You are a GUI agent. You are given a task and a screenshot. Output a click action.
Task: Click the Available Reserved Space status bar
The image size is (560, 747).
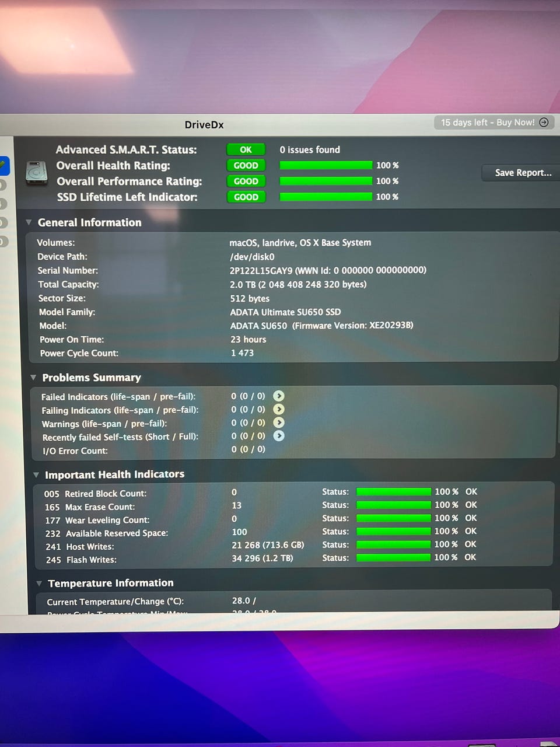click(393, 531)
